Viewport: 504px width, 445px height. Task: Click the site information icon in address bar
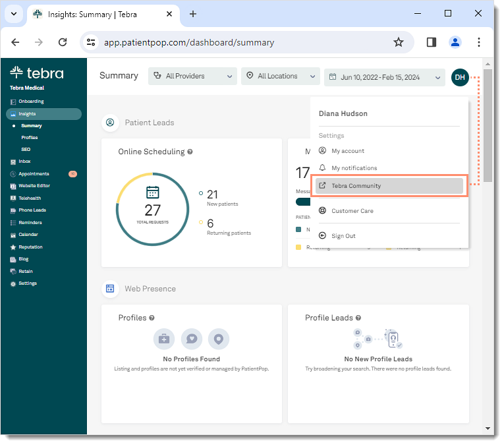[91, 42]
